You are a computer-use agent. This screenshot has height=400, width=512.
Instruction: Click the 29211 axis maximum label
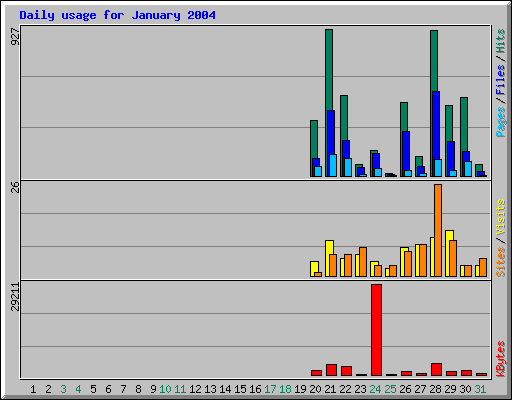point(15,297)
